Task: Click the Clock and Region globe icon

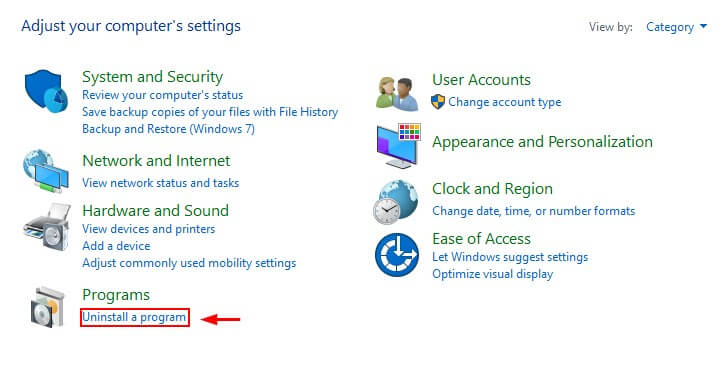Action: (395, 202)
